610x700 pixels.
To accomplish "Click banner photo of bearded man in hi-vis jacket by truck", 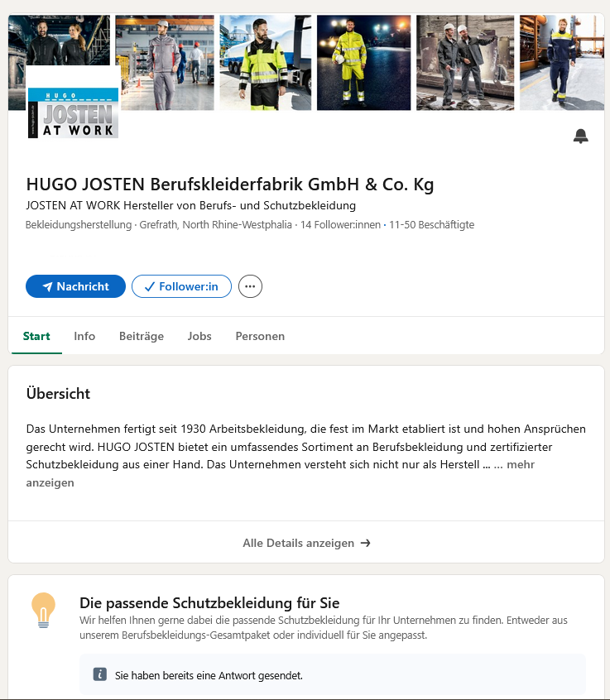I will pyautogui.click(x=265, y=63).
